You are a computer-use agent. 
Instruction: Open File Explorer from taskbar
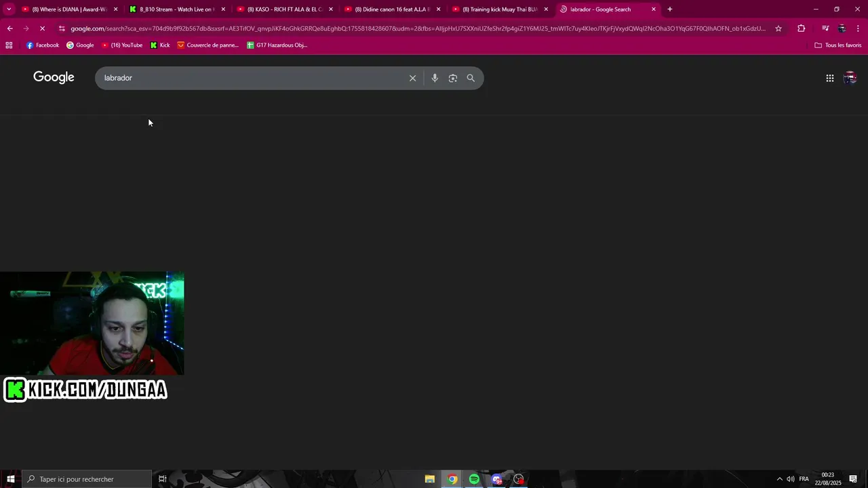(x=430, y=479)
